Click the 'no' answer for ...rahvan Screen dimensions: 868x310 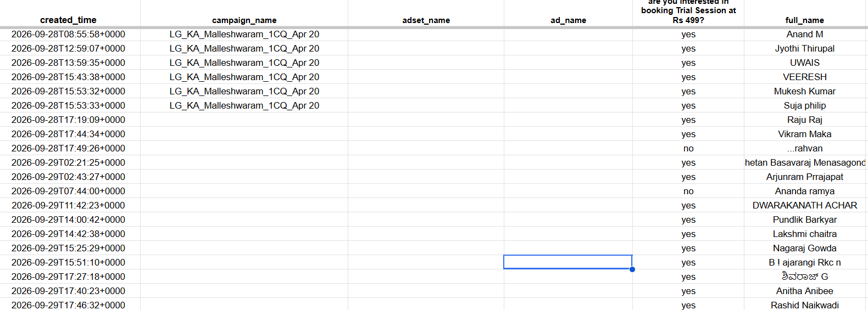688,148
